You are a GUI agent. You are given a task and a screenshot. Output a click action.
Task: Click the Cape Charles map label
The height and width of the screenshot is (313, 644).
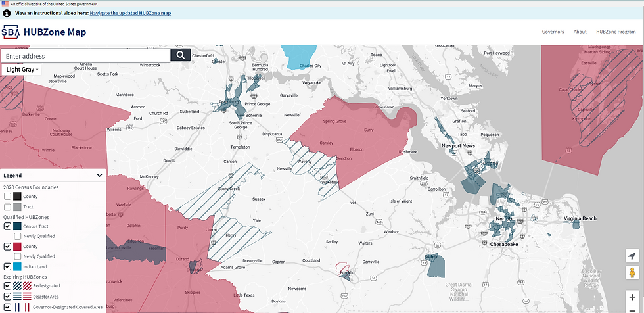pos(570,89)
